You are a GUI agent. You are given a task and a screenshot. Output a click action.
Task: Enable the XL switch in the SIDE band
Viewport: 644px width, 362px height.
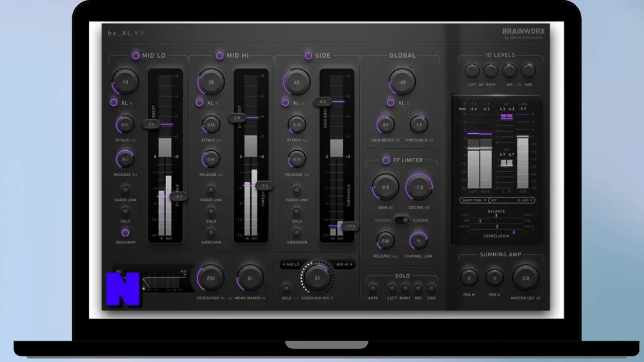pyautogui.click(x=286, y=102)
